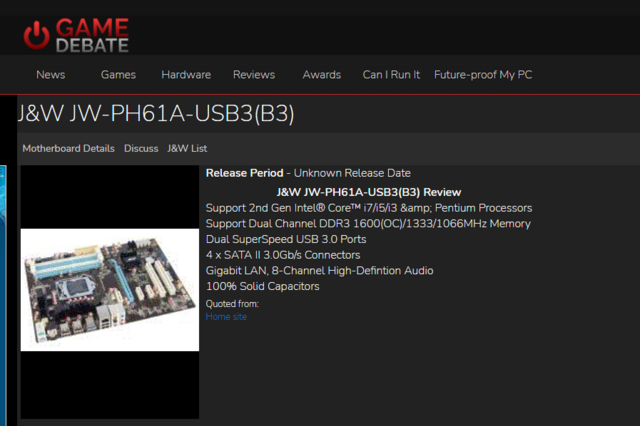Click the J&W JW-PH61A-USB3(B3) page title
The height and width of the screenshot is (426, 640).
pos(155,113)
